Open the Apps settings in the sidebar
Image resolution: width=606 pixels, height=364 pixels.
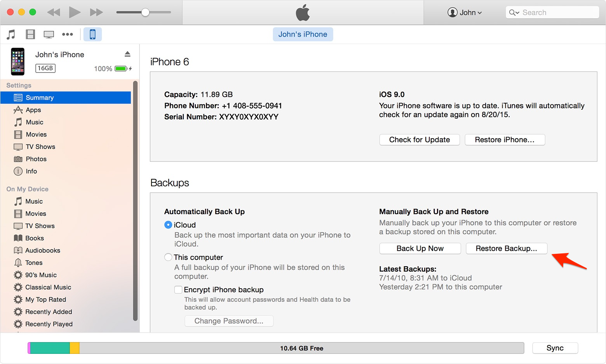tap(33, 110)
